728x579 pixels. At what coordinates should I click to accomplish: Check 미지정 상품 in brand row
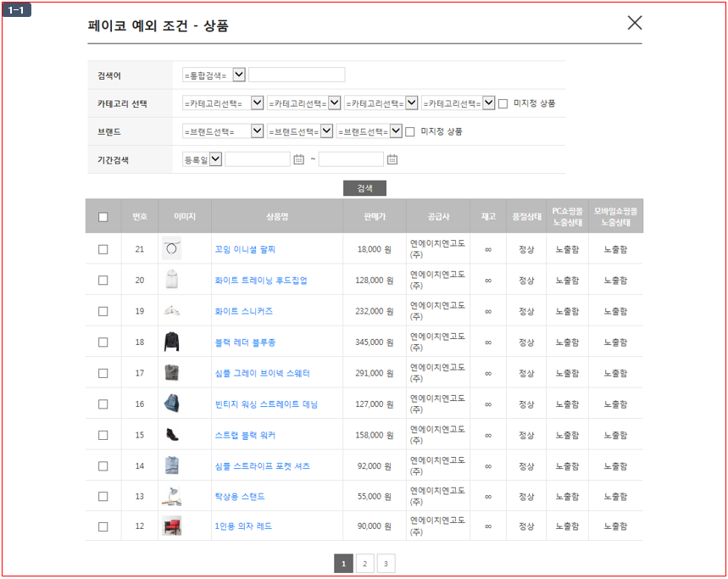click(x=410, y=132)
